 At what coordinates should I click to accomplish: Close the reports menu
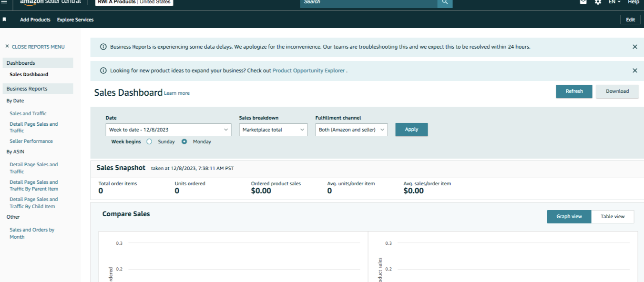click(35, 47)
